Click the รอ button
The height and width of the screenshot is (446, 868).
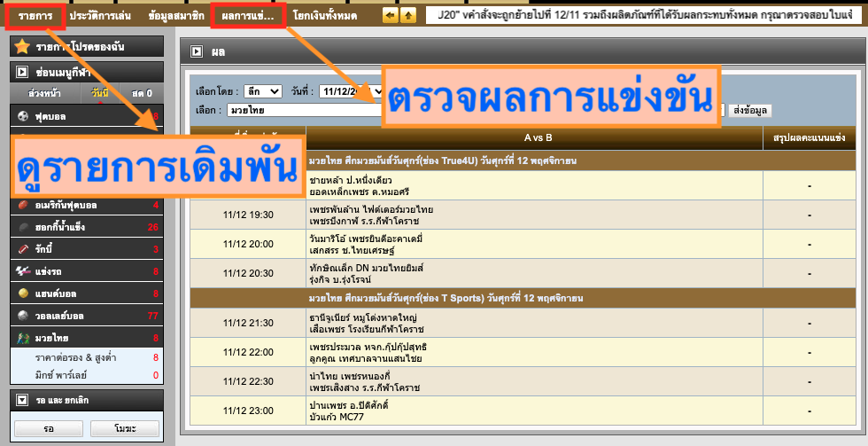pyautogui.click(x=50, y=428)
